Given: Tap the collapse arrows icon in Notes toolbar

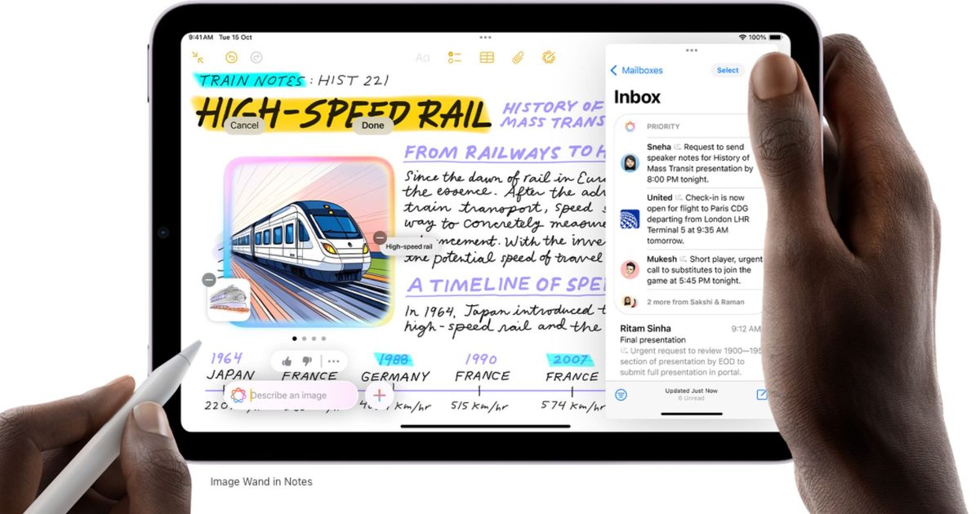Looking at the screenshot, I should point(198,57).
